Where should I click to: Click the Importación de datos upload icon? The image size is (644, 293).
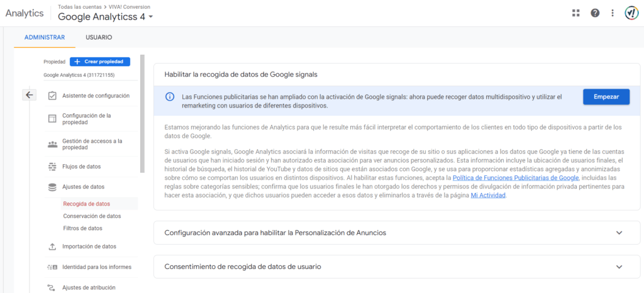click(52, 246)
